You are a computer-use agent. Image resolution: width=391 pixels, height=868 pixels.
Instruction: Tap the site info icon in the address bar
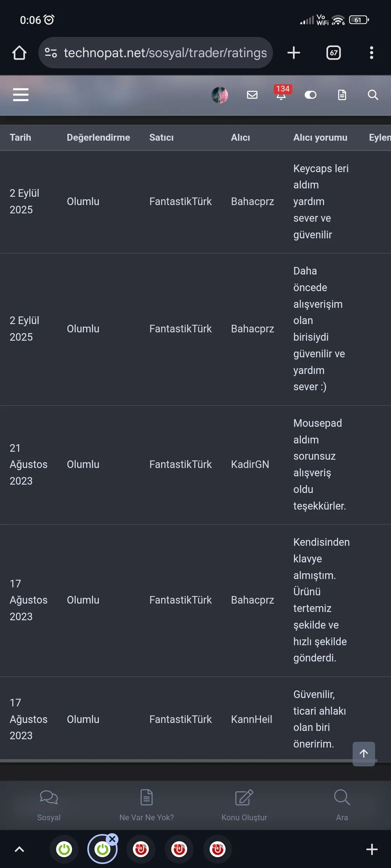pyautogui.click(x=51, y=52)
